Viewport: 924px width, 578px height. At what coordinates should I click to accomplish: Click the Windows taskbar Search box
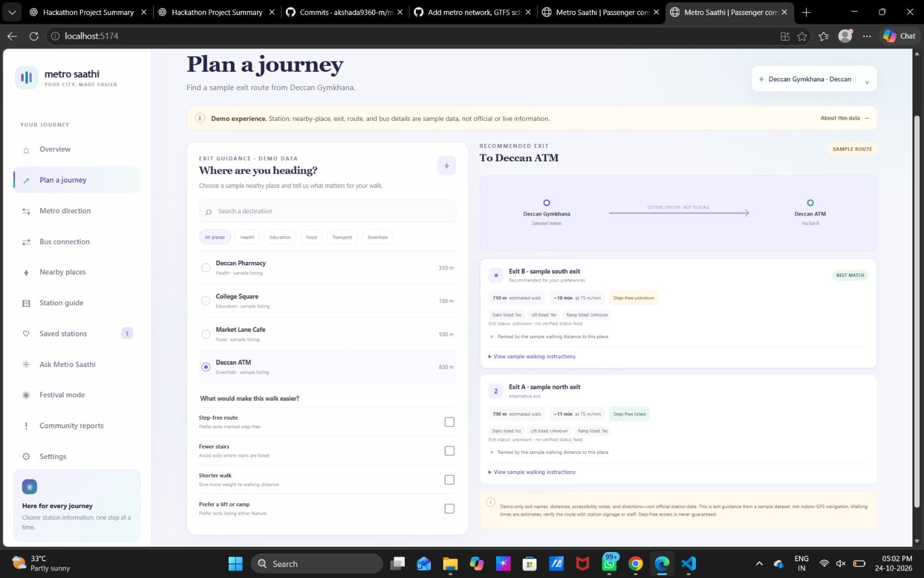point(316,564)
